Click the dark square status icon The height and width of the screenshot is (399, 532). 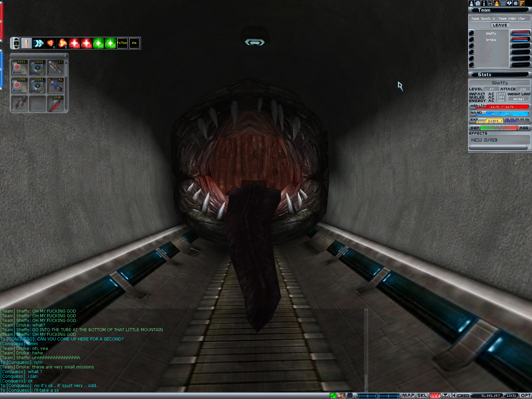click(x=350, y=396)
